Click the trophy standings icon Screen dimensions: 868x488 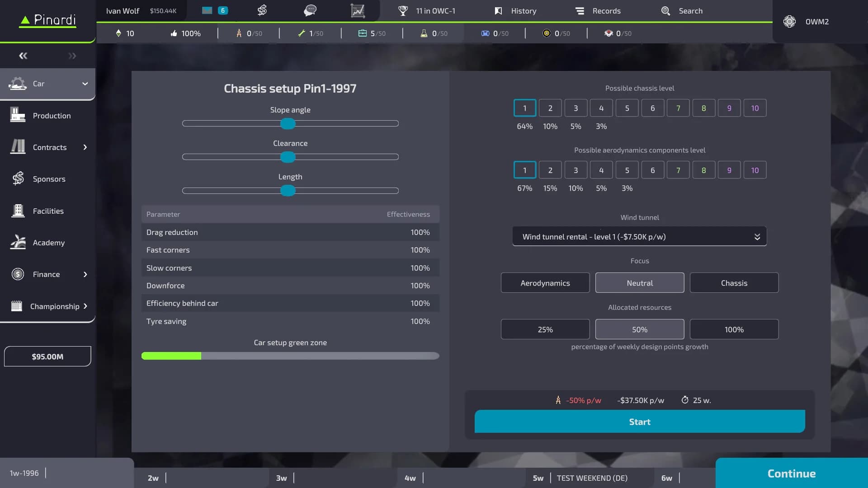[x=403, y=11]
